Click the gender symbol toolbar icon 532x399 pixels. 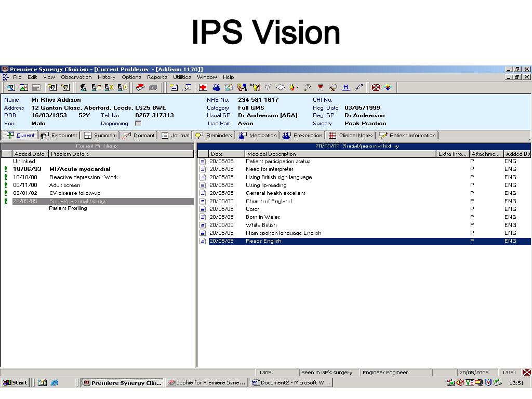(x=268, y=87)
